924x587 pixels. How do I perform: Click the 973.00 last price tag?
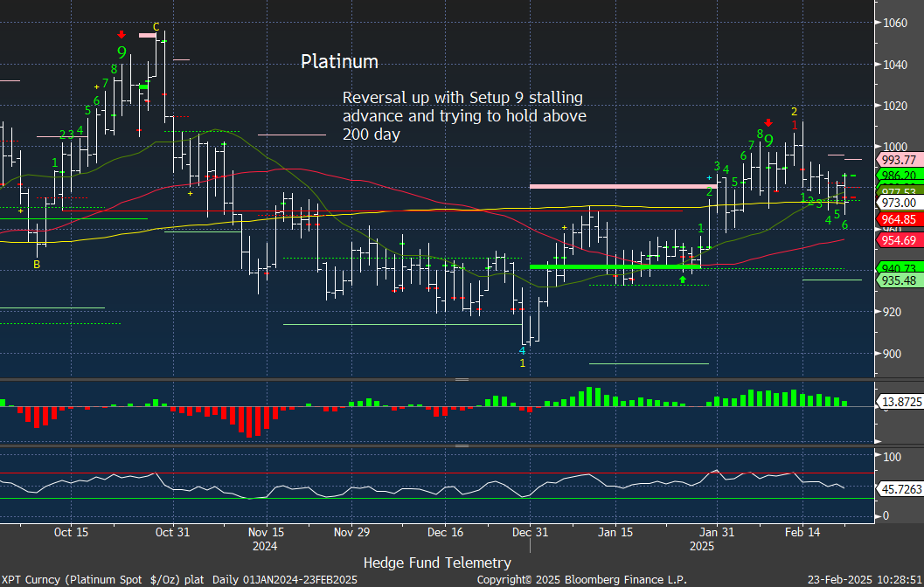(900, 203)
